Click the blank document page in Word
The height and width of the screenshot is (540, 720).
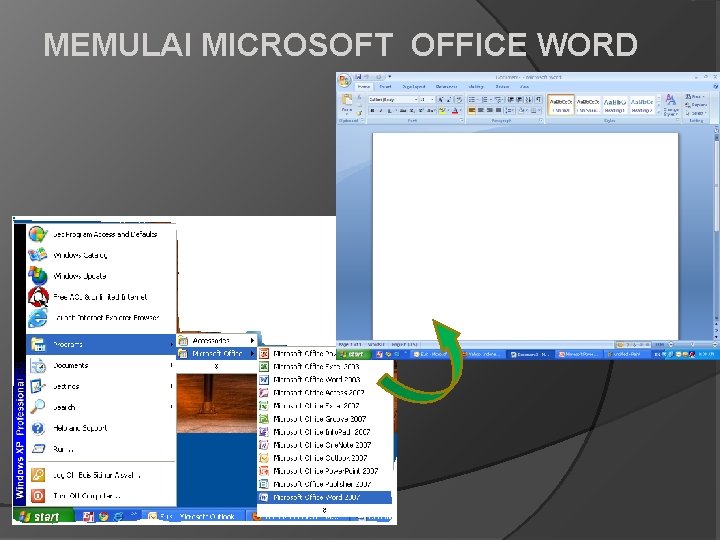[525, 236]
